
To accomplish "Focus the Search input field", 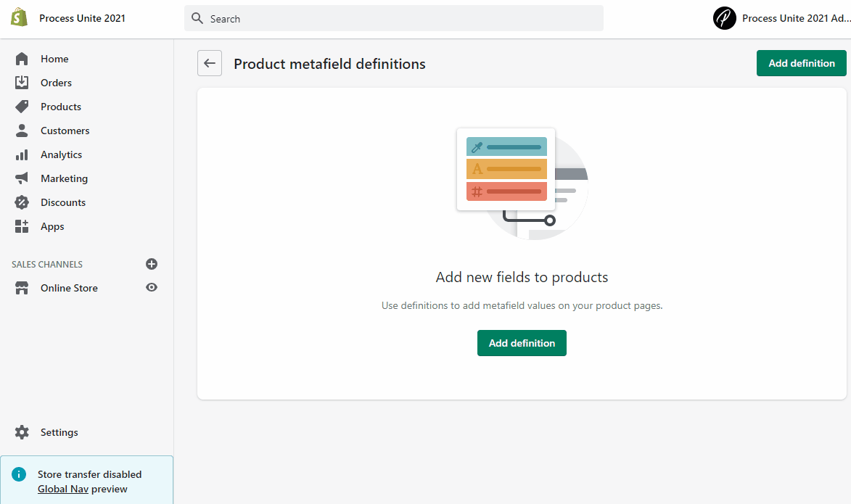I will tap(393, 18).
